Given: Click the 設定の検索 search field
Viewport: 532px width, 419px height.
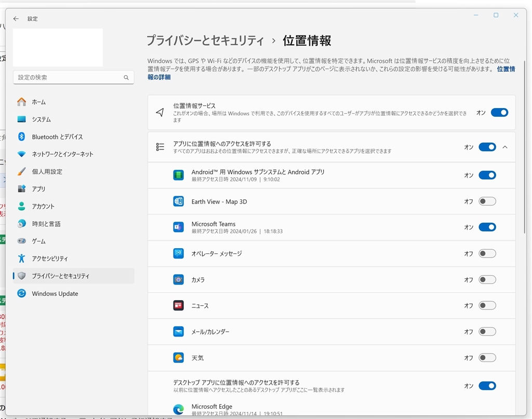Looking at the screenshot, I should [x=73, y=78].
